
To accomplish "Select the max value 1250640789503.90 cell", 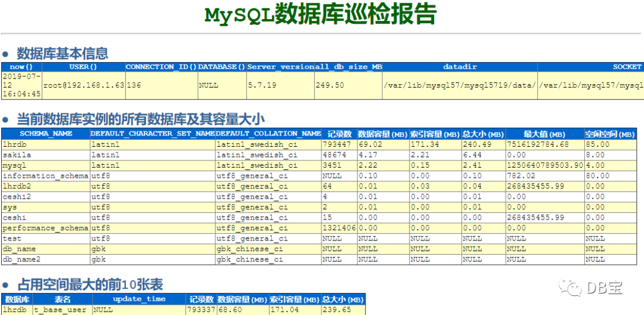I will (544, 165).
